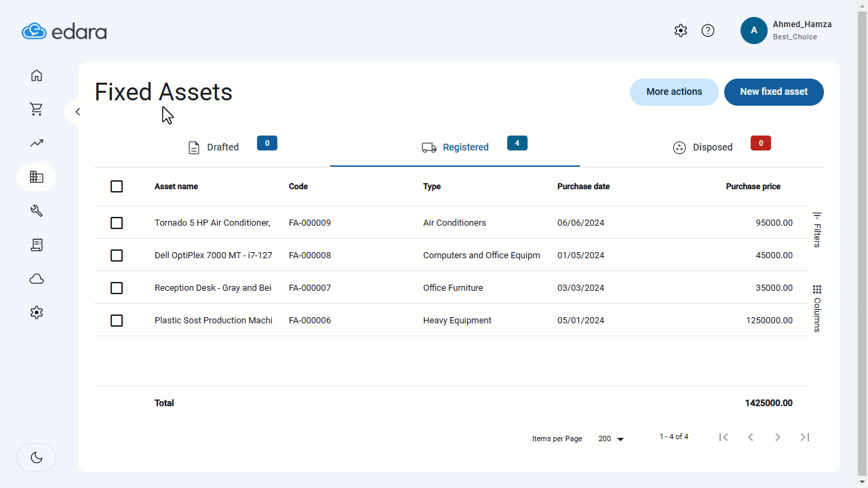Open the Home icon in sidebar

tap(37, 75)
